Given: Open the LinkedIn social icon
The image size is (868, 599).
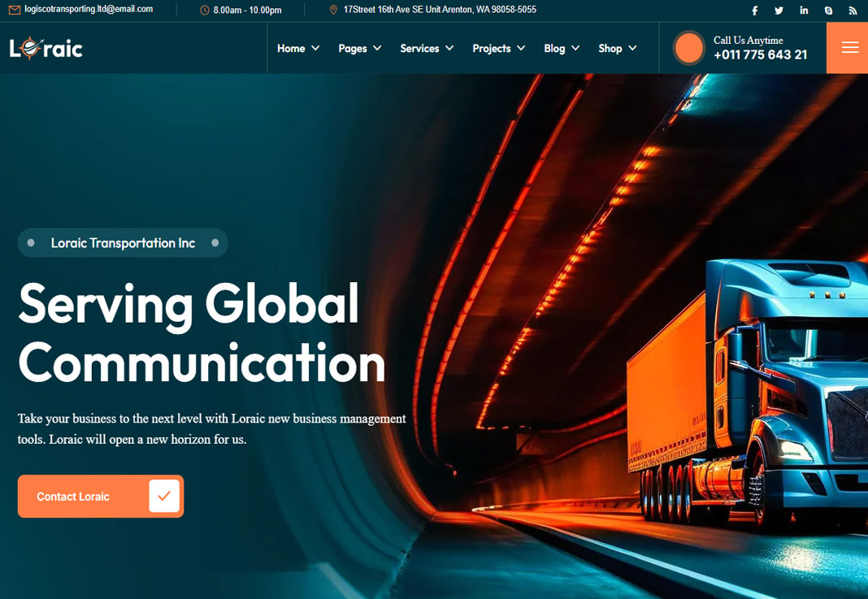Looking at the screenshot, I should point(804,11).
